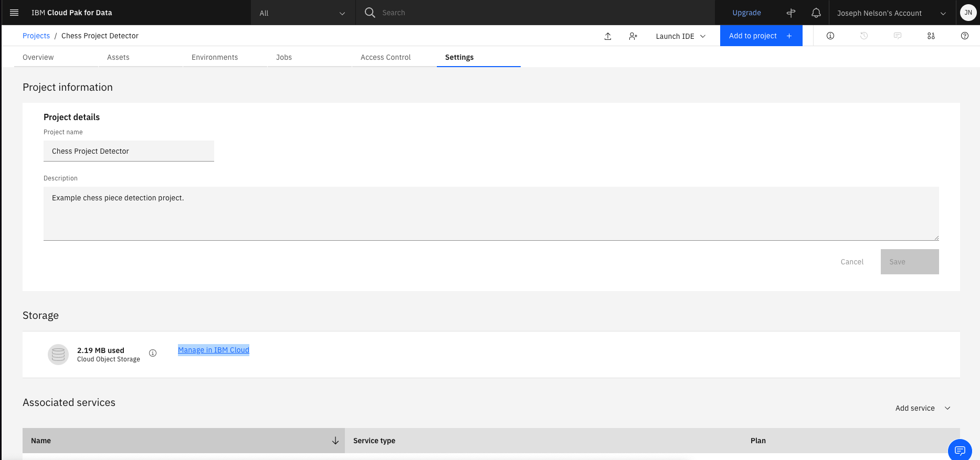Open Manage in IBM Cloud link
The image size is (980, 460).
[214, 350]
